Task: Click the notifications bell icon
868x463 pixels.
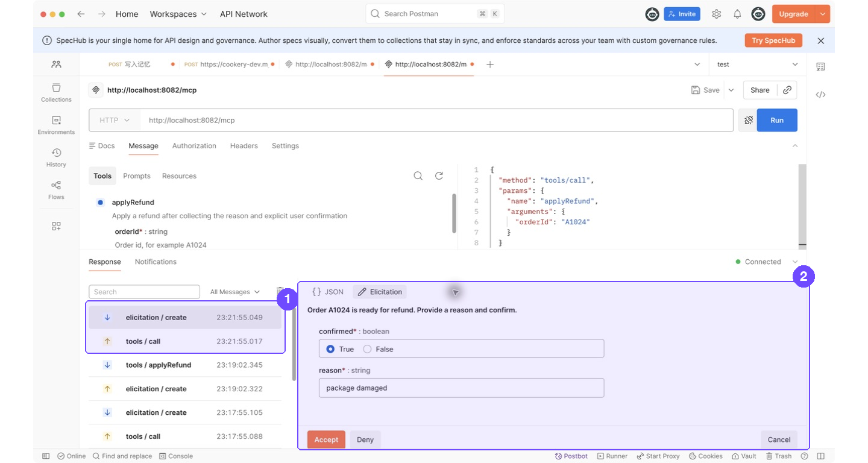Action: (737, 14)
